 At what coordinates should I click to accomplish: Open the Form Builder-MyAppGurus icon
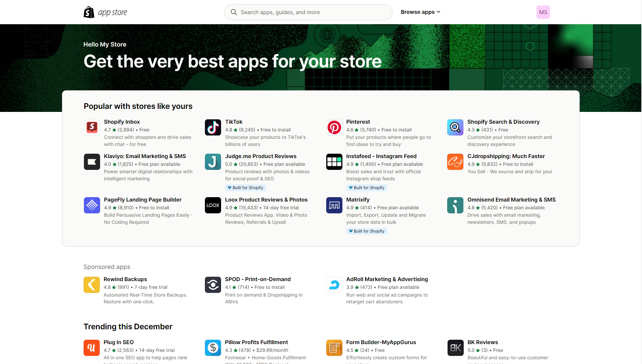334,348
